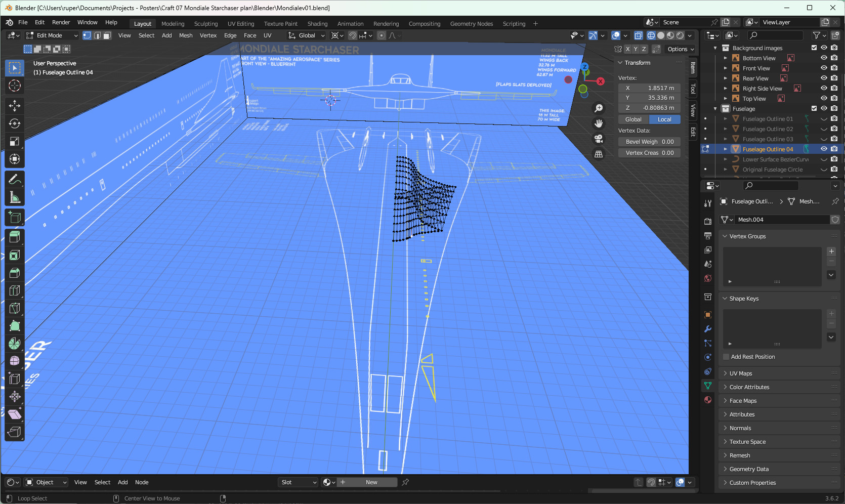Expand the Geometry Data panel

coord(725,469)
